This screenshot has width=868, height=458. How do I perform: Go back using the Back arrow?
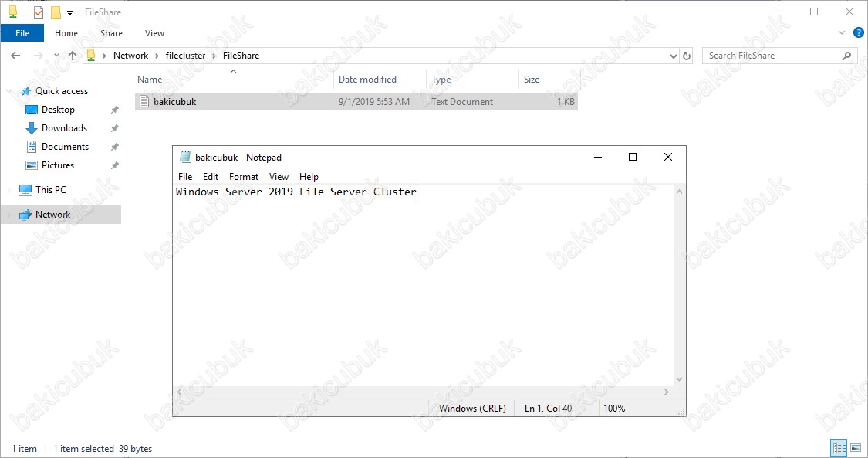pyautogui.click(x=15, y=56)
